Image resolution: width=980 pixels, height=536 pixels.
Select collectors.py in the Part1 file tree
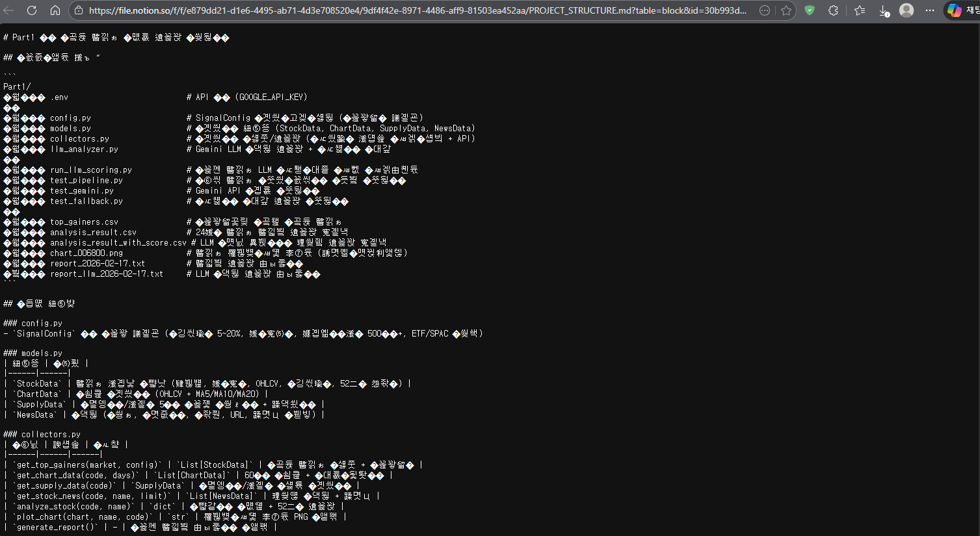pyautogui.click(x=79, y=138)
